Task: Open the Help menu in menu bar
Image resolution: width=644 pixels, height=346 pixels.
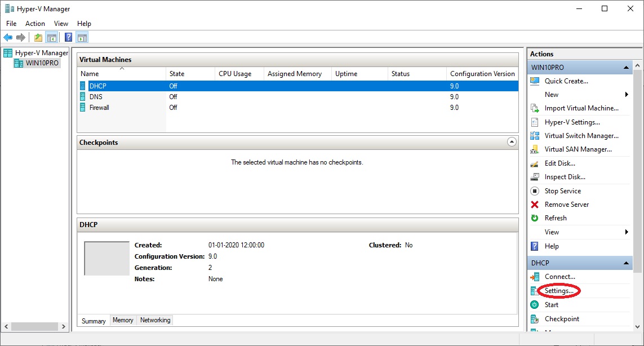Action: (x=84, y=24)
